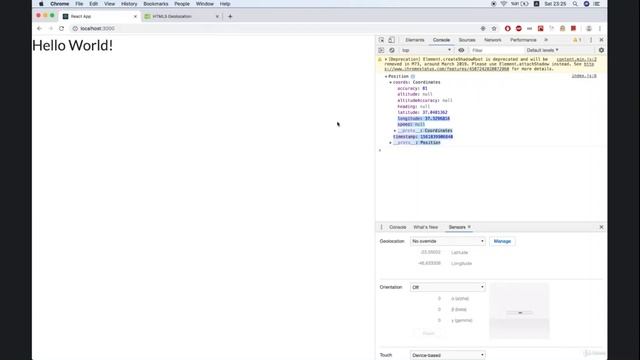The height and width of the screenshot is (360, 640).
Task: Reload the localhost page
Action: [x=62, y=29]
